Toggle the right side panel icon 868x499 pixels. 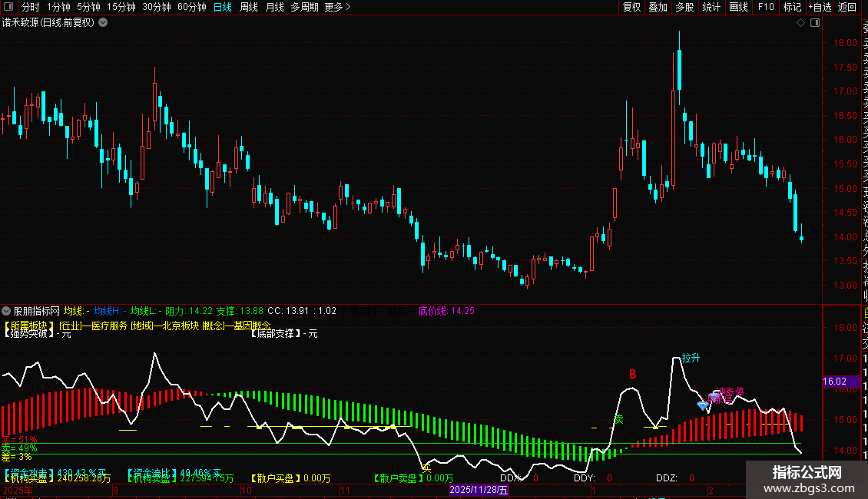tap(815, 23)
